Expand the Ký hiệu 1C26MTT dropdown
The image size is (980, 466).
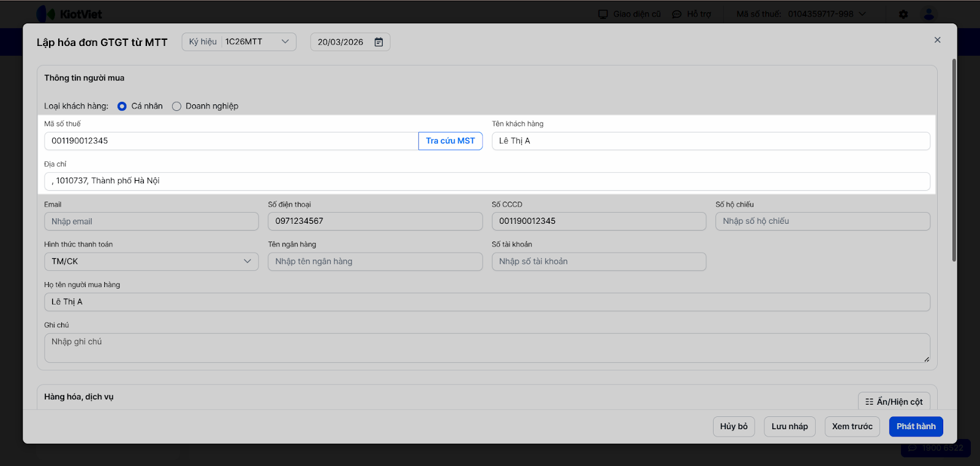point(239,42)
